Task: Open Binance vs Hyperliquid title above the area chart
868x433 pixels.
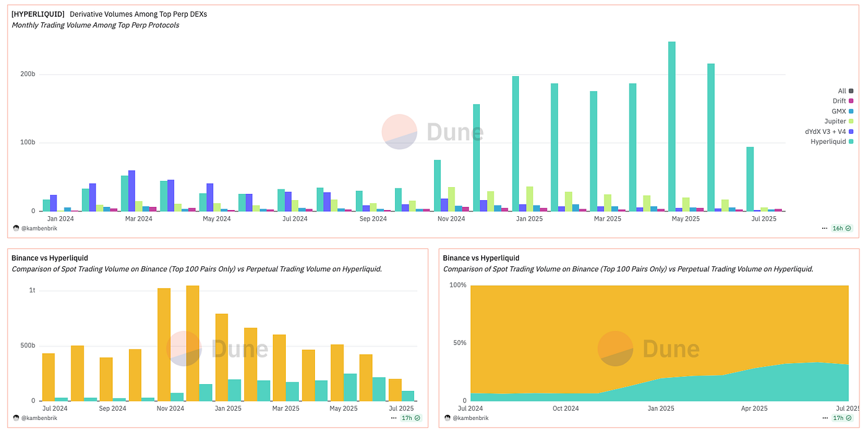Action: (x=481, y=258)
